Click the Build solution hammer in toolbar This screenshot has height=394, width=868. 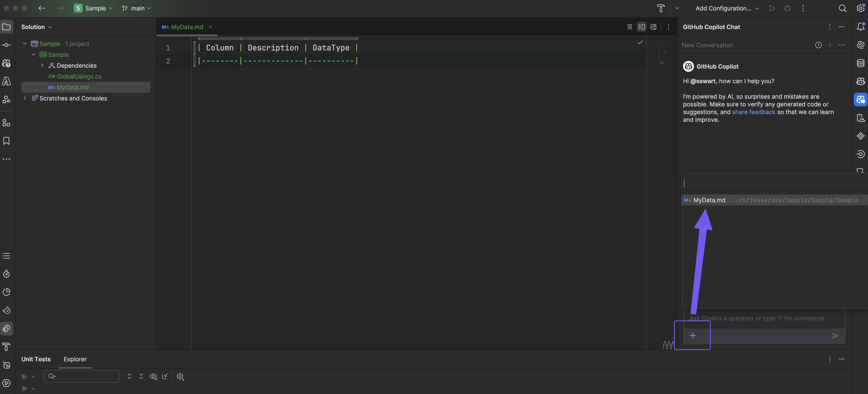point(661,8)
